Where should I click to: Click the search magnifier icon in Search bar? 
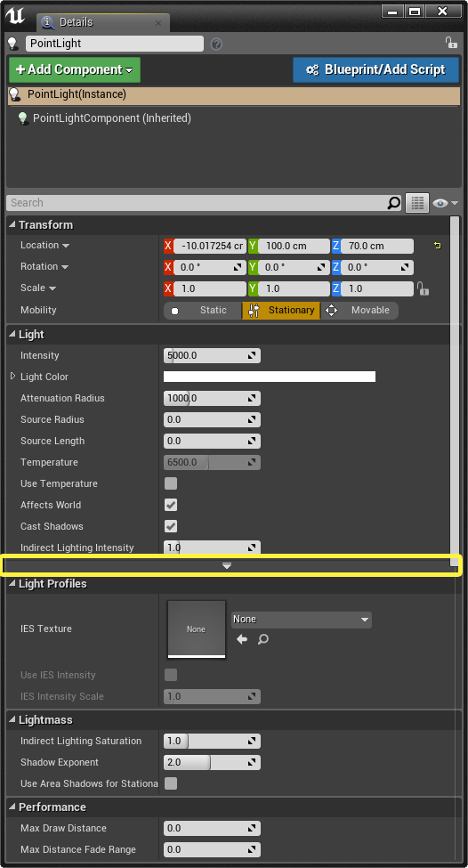pyautogui.click(x=393, y=203)
